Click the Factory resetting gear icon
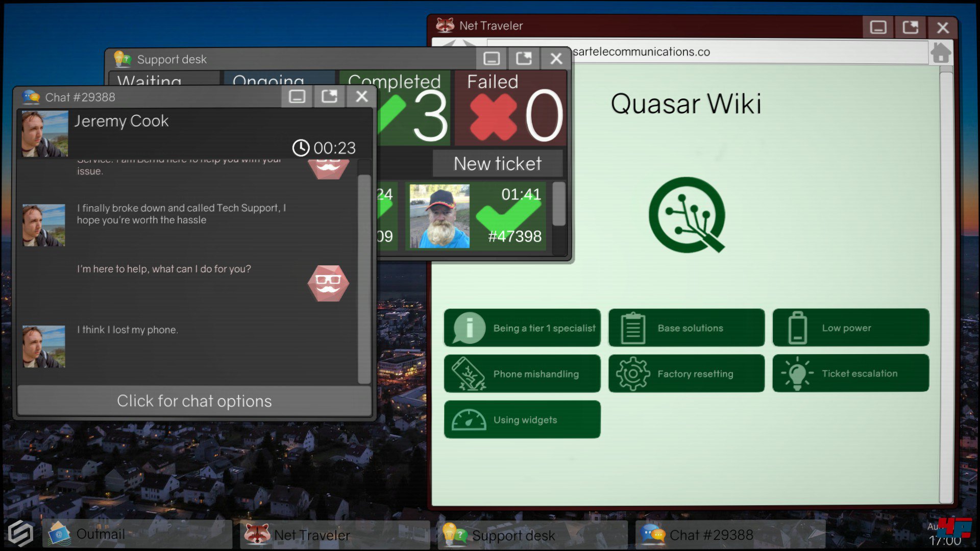Viewport: 980px width, 551px height. [633, 374]
